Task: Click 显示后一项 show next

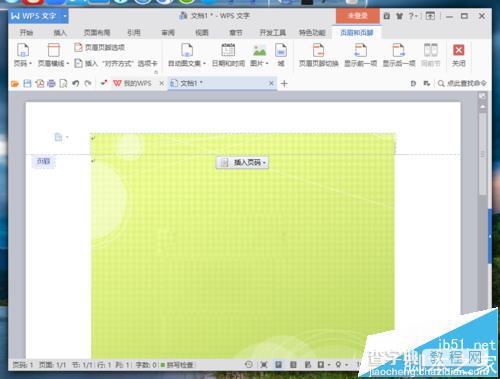Action: pyautogui.click(x=399, y=55)
